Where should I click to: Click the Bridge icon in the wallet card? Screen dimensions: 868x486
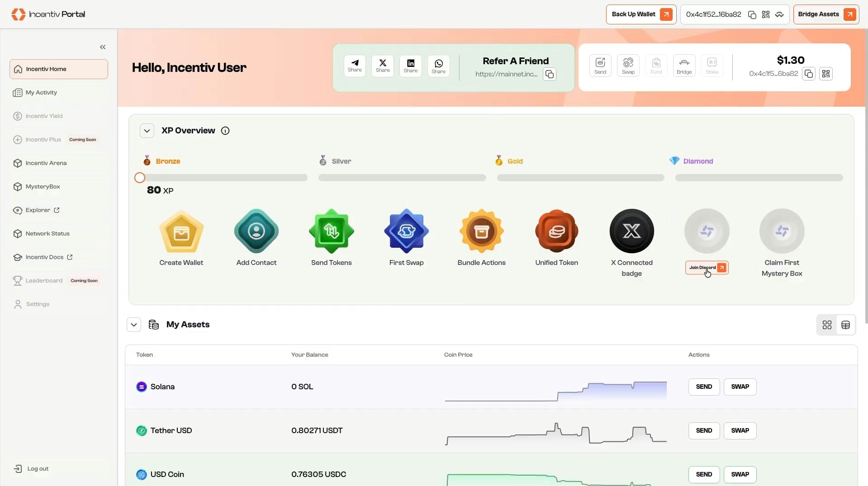(684, 66)
